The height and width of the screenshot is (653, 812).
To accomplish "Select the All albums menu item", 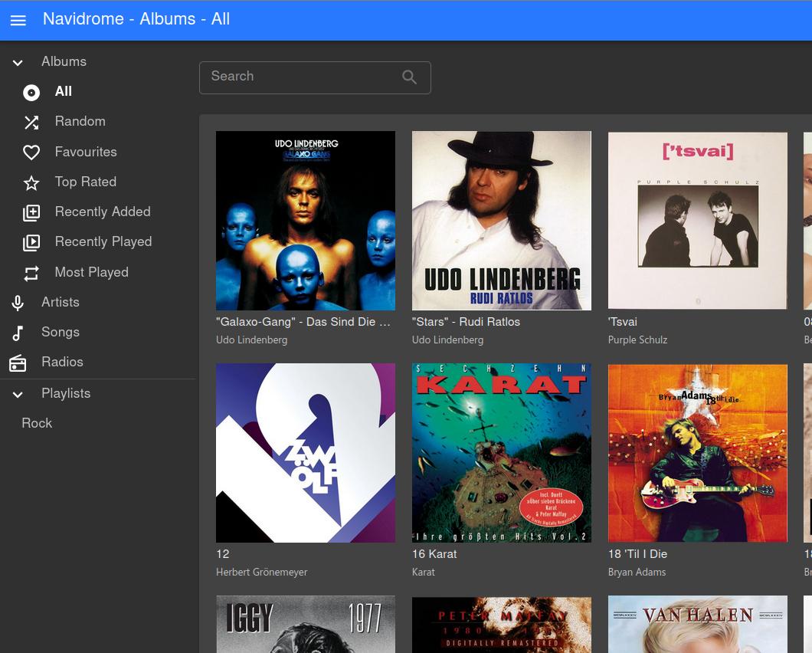I will (64, 92).
